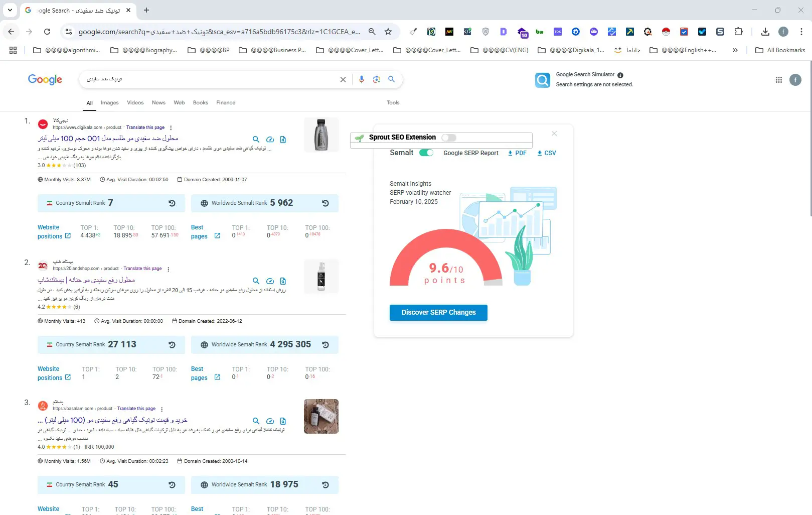Enable the Sprout SEO Extension toggle
The height and width of the screenshot is (515, 812).
pos(448,138)
